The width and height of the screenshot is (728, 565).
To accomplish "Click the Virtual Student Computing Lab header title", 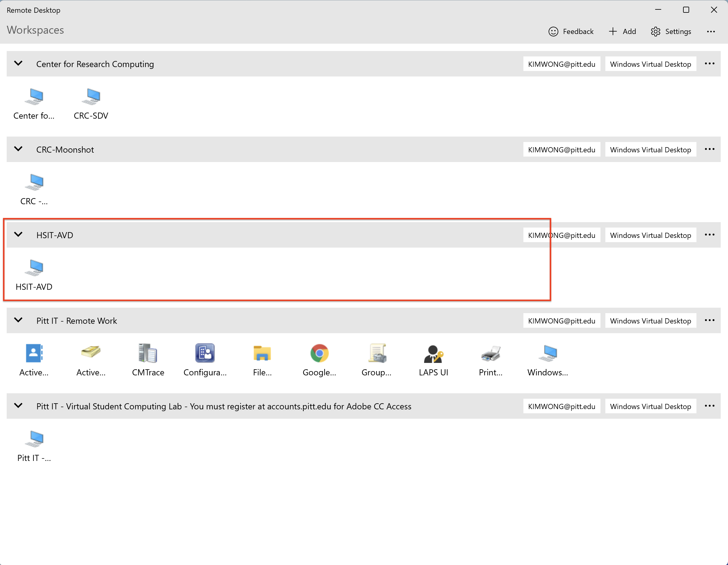I will (x=224, y=406).
